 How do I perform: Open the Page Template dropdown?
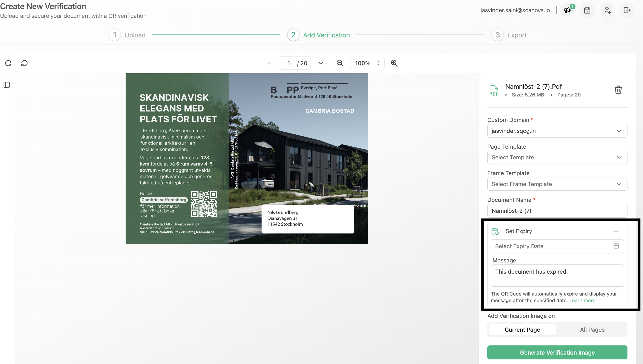pos(557,157)
